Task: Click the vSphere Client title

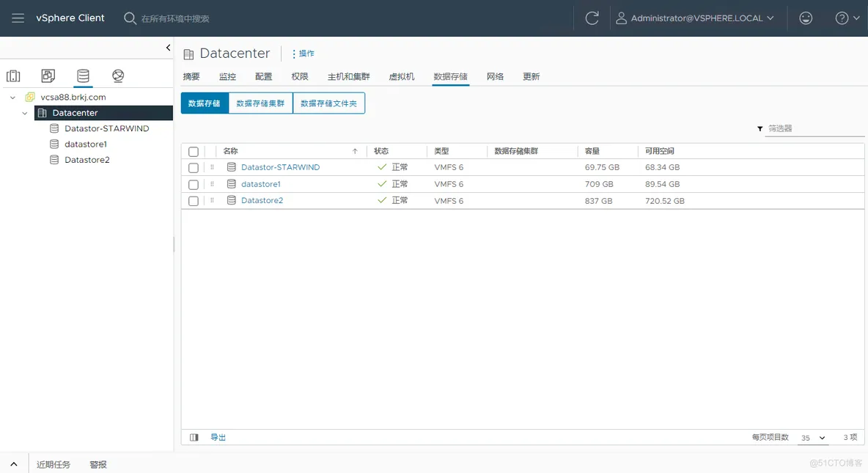Action: 70,18
